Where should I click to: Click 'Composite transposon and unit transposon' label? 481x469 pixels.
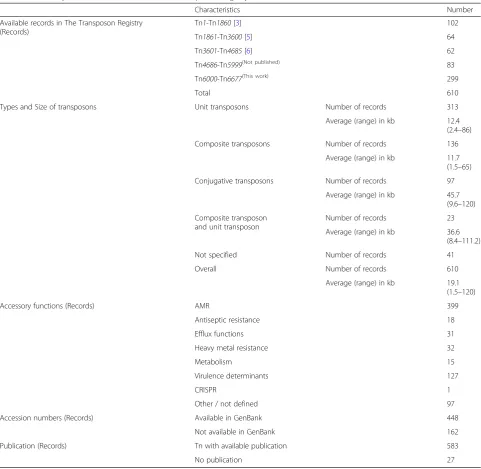231,222
